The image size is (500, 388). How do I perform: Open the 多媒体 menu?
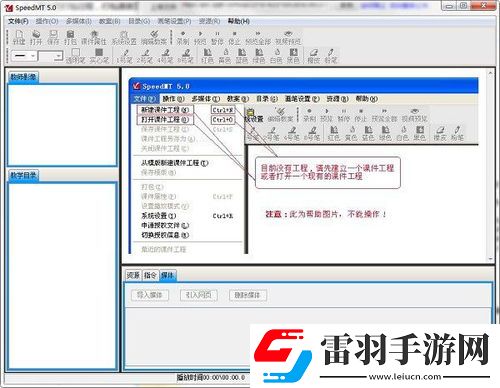click(79, 21)
